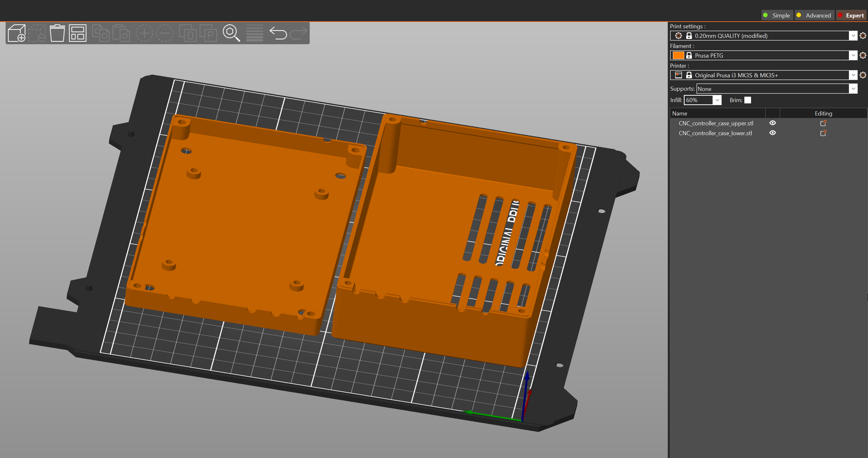868x458 pixels.
Task: Enable the Brim checkbox
Action: pos(747,100)
